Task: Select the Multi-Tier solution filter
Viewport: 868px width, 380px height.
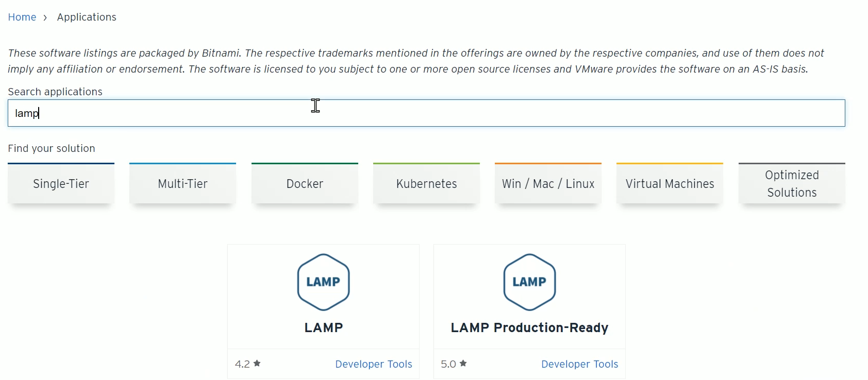Action: [182, 184]
